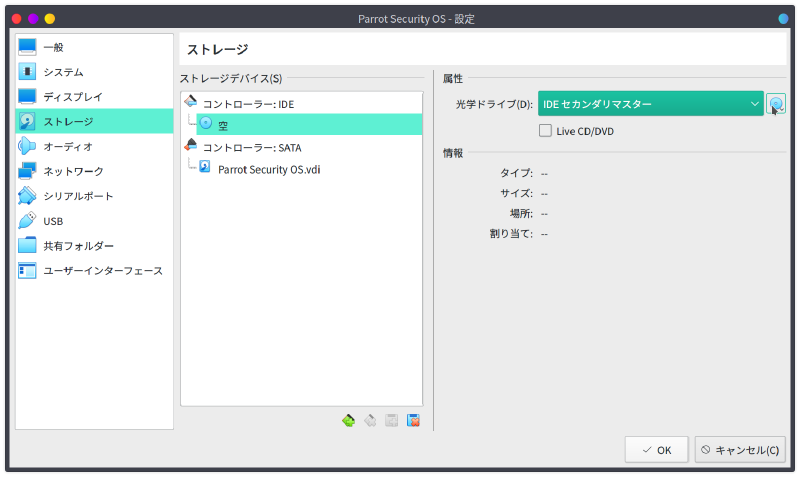
Task: Select the Parrot Security OS.vdi disk
Action: click(268, 169)
